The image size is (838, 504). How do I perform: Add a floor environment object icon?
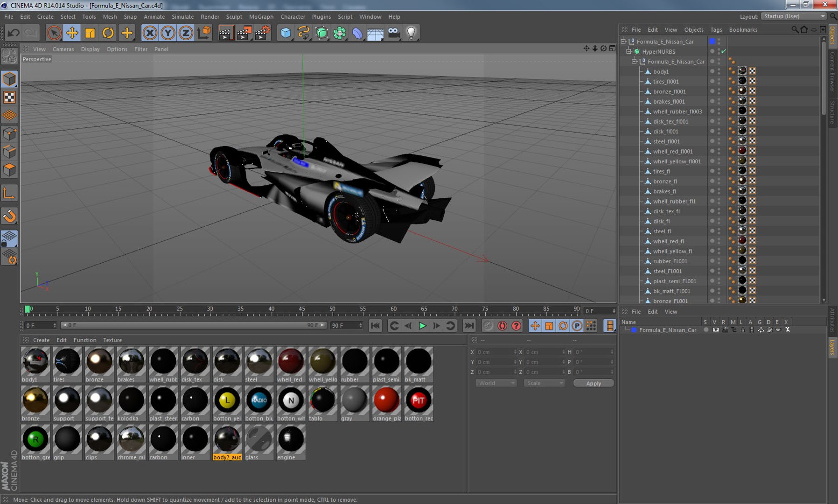pyautogui.click(x=375, y=33)
